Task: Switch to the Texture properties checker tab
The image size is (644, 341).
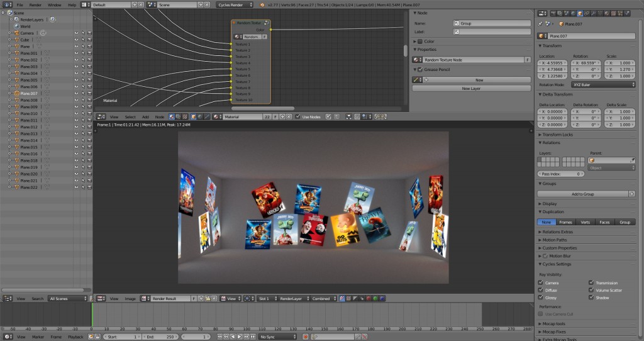Action: (x=613, y=14)
